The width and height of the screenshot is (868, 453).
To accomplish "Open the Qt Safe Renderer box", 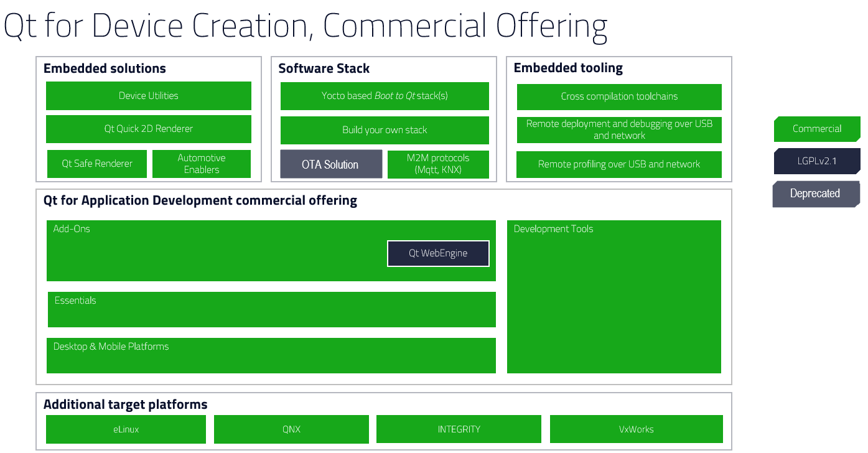I will [x=97, y=164].
